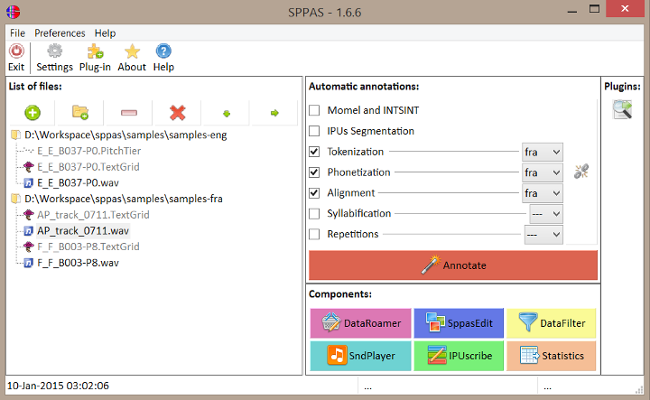This screenshot has height=400, width=650.
Task: Open the Phonetization language dropdown
Action: [542, 172]
